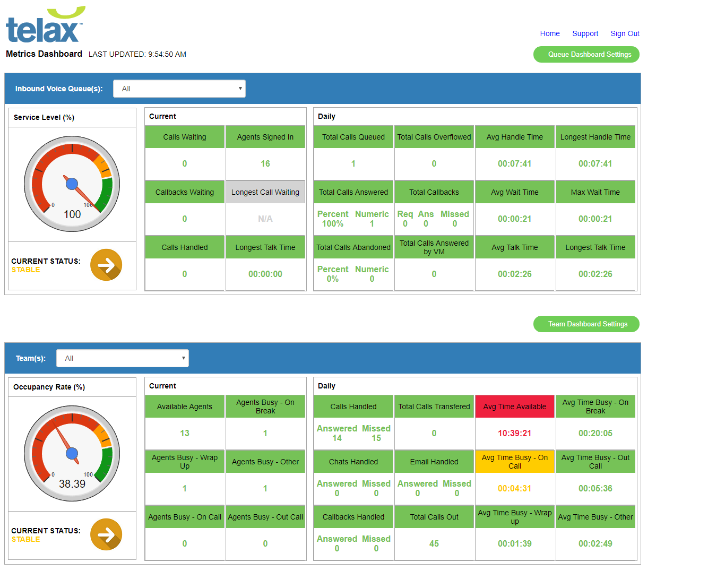The width and height of the screenshot is (725, 588).
Task: Go to the Home menu item
Action: (550, 33)
